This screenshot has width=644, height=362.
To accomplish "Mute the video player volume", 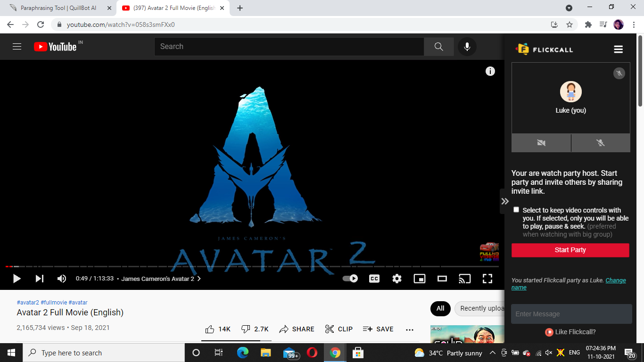I will click(62, 279).
